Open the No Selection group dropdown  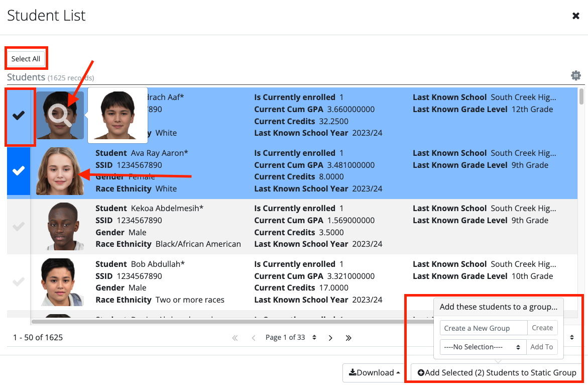483,346
